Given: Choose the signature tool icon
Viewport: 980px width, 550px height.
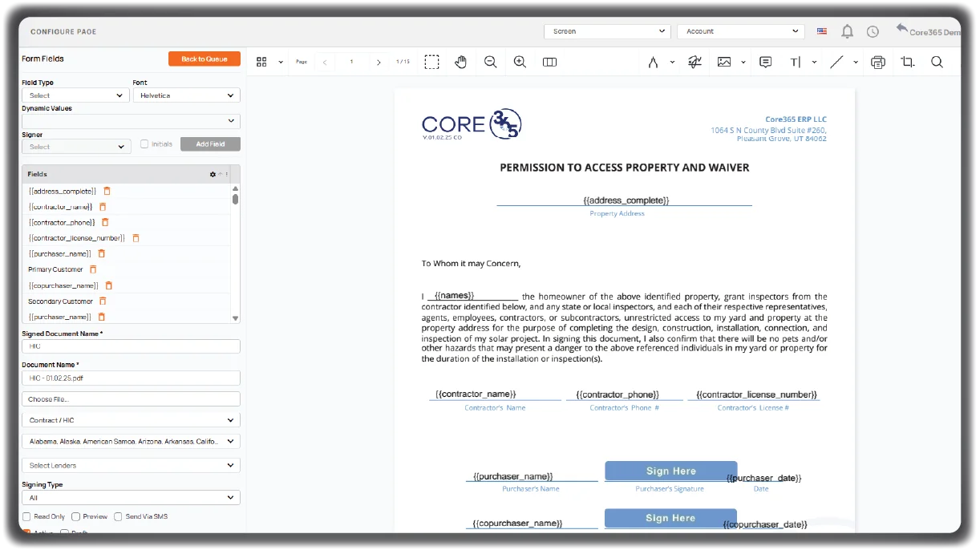Looking at the screenshot, I should 695,62.
